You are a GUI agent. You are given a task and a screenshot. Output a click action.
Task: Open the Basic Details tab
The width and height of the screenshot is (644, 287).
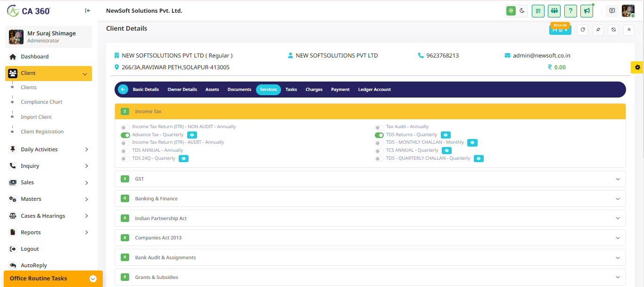pyautogui.click(x=146, y=90)
